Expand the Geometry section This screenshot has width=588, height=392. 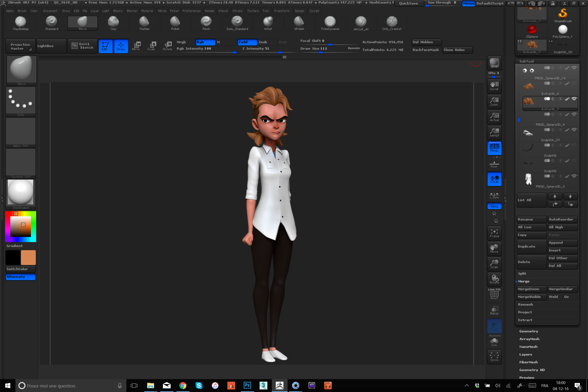pos(528,331)
